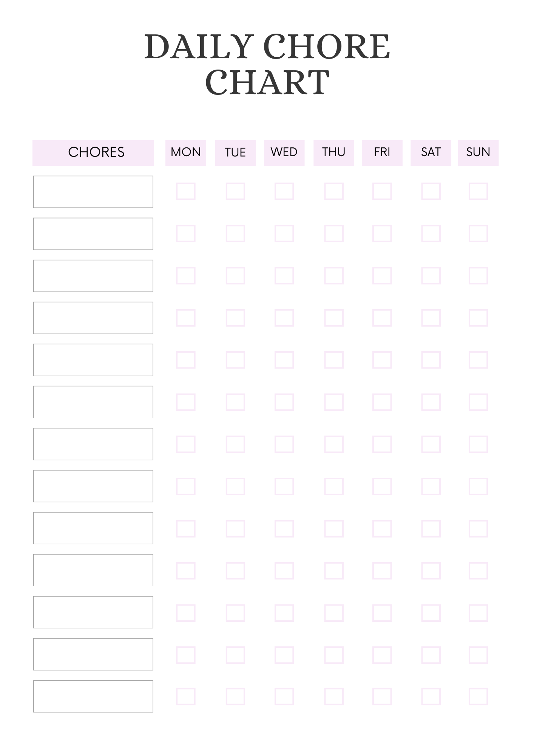Click the first chore name box

pos(93,192)
